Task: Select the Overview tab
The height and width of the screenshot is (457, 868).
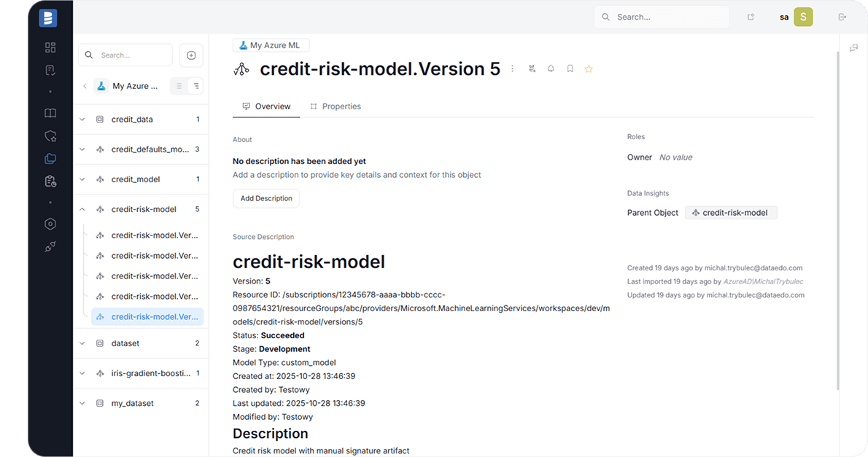Action: pyautogui.click(x=266, y=106)
